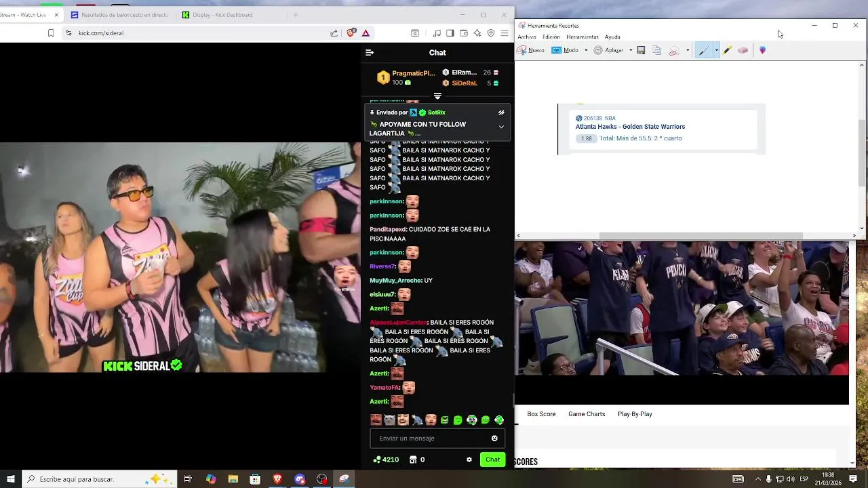Open the pen options dropdown arrow

(x=716, y=50)
